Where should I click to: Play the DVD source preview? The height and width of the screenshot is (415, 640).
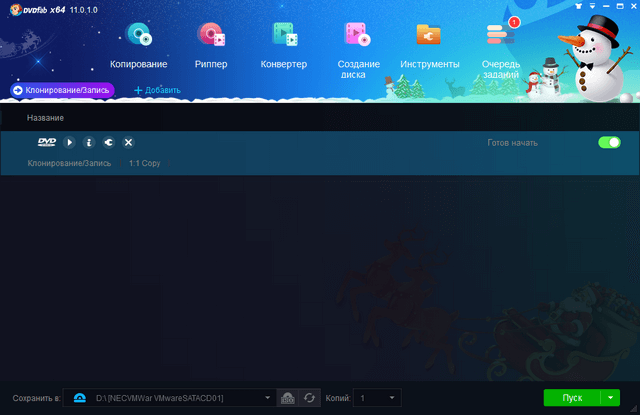pyautogui.click(x=69, y=142)
